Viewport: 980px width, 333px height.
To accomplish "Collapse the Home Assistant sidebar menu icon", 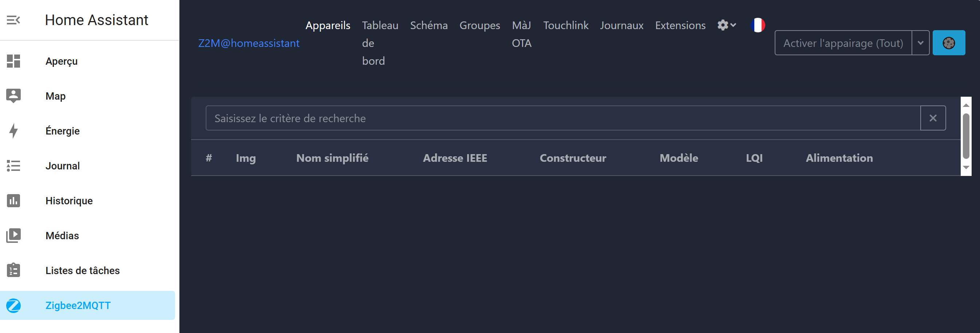I will pos(13,20).
